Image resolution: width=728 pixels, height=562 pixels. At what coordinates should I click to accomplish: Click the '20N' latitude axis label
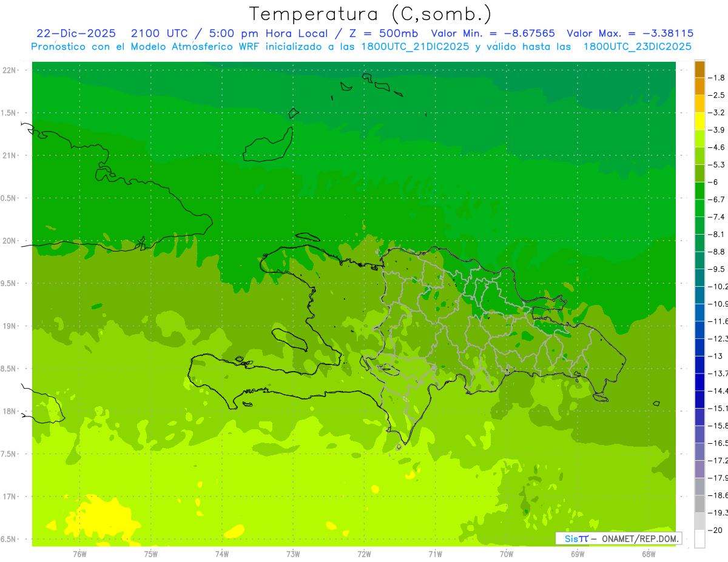(x=10, y=241)
